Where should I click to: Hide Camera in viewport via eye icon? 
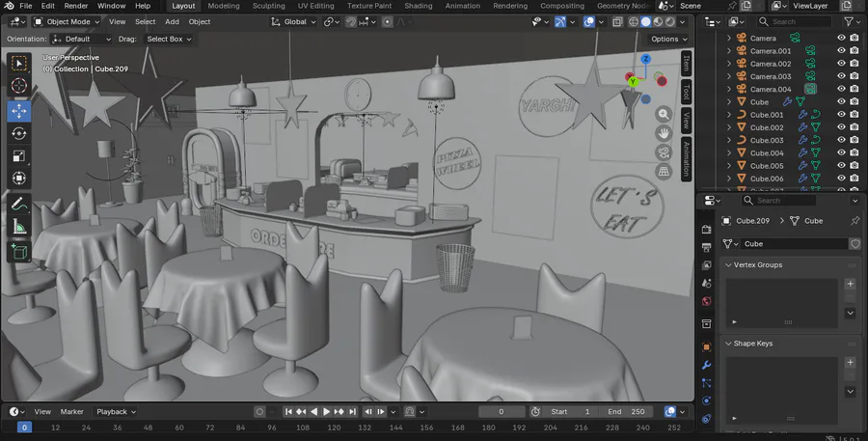coord(841,38)
